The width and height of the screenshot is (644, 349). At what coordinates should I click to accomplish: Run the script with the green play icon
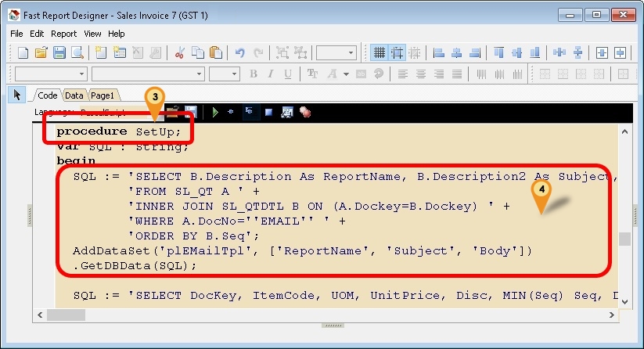point(214,112)
